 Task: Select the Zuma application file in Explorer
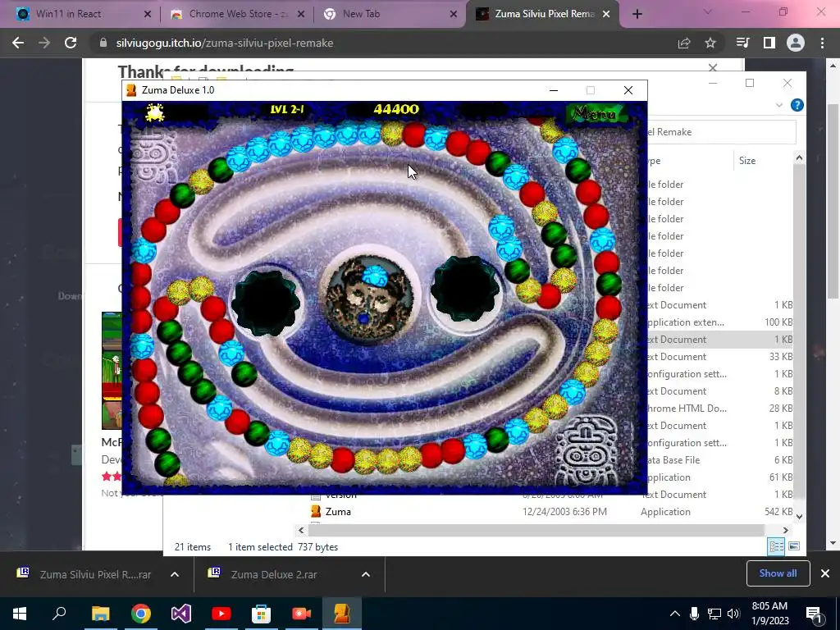point(338,512)
